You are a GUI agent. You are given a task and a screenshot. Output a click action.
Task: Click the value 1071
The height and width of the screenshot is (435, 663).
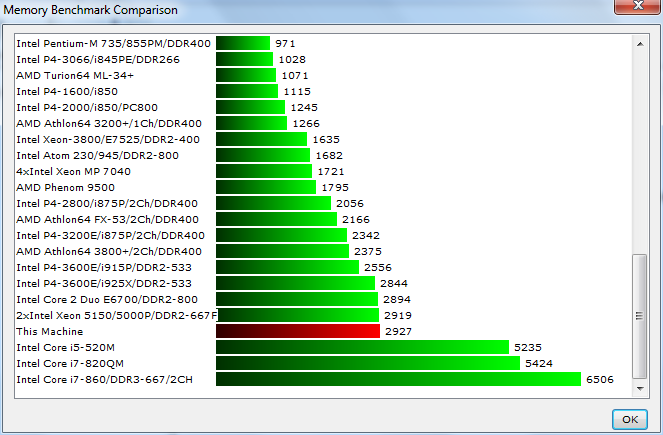coord(295,75)
